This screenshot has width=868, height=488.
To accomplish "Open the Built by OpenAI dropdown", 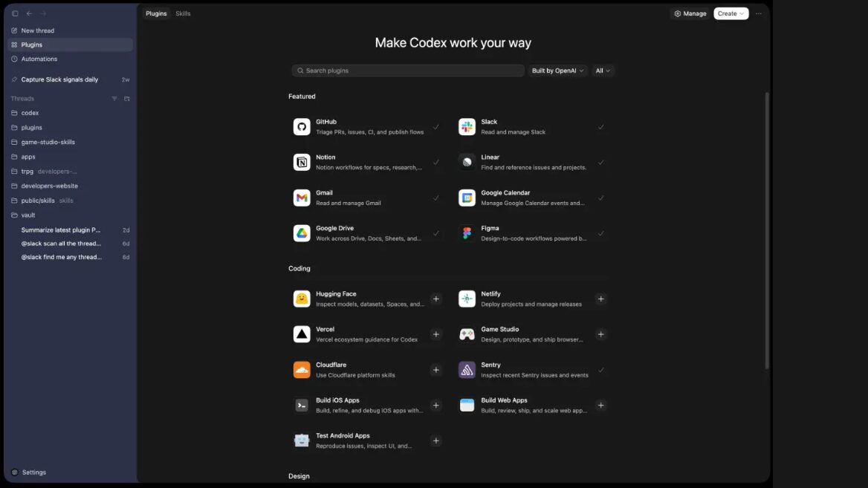I will click(557, 71).
